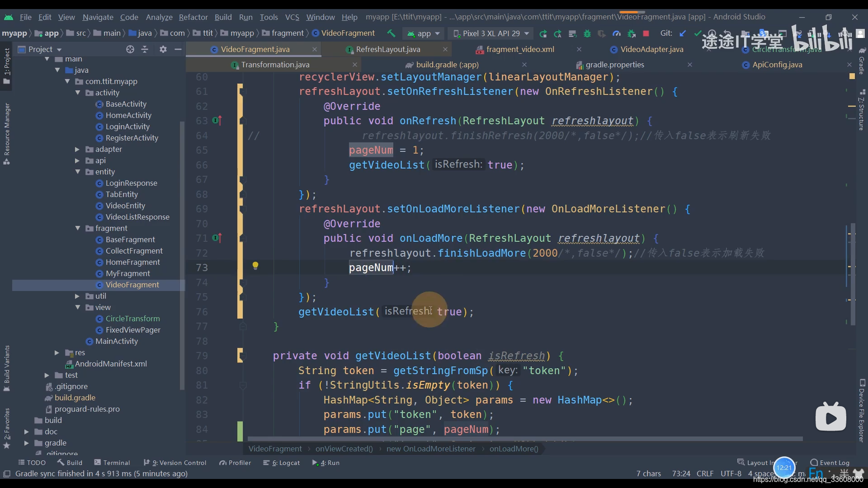Toggle the Z: Structure right panel
The width and height of the screenshot is (868, 488).
point(862,111)
